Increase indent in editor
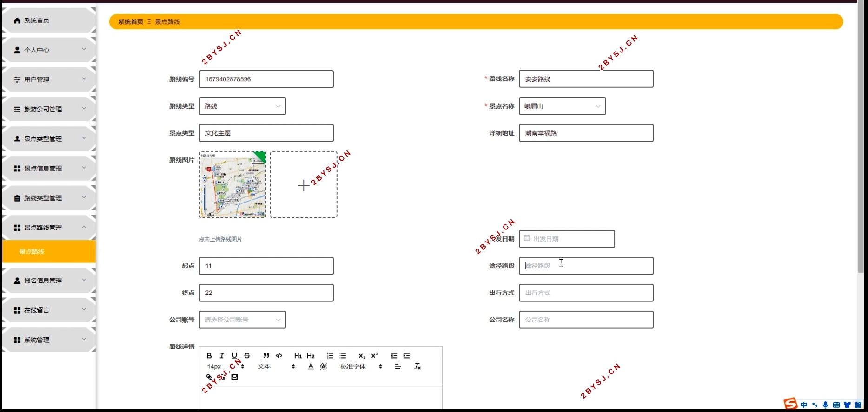Screen dimensions: 868x412 point(406,356)
